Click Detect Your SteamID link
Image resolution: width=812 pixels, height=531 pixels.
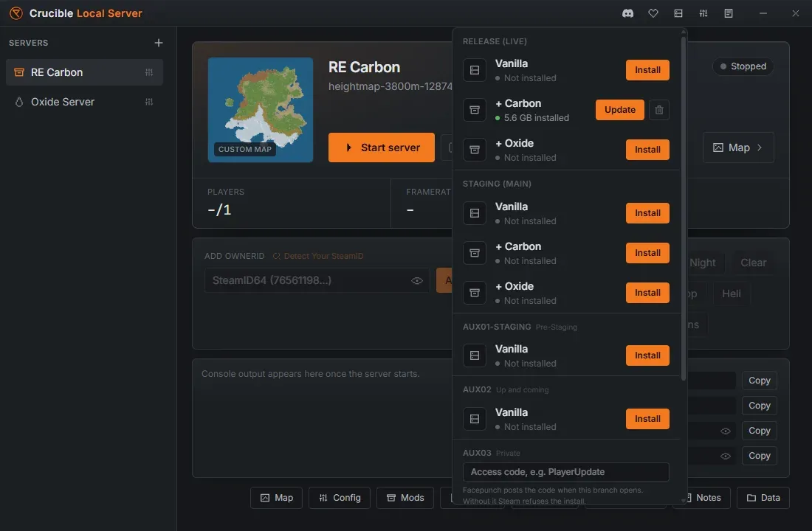click(318, 256)
